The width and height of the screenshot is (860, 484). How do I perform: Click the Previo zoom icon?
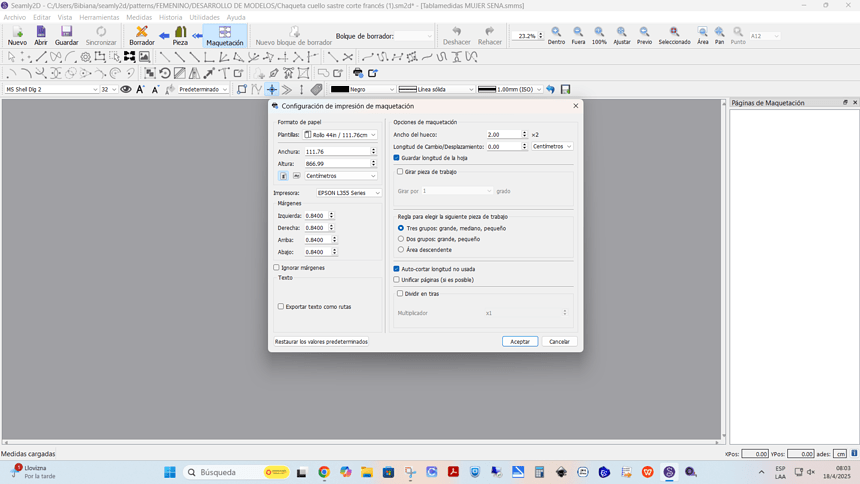[644, 36]
